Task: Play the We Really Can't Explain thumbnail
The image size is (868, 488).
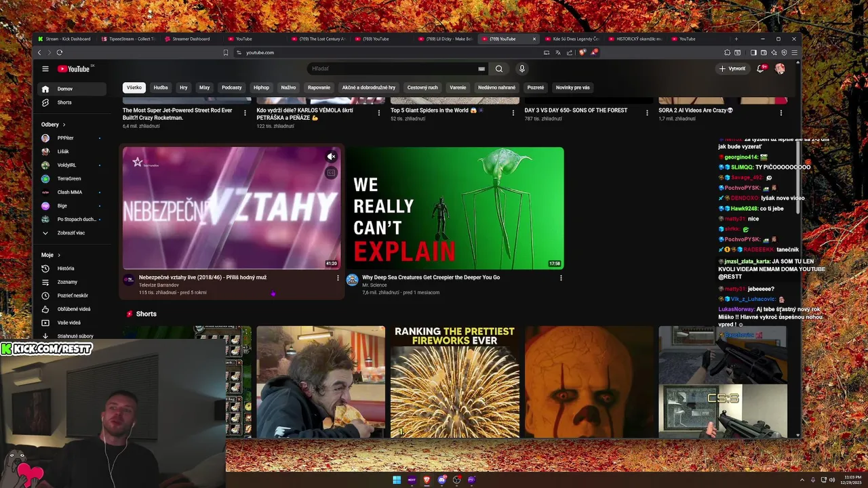Action: point(454,208)
